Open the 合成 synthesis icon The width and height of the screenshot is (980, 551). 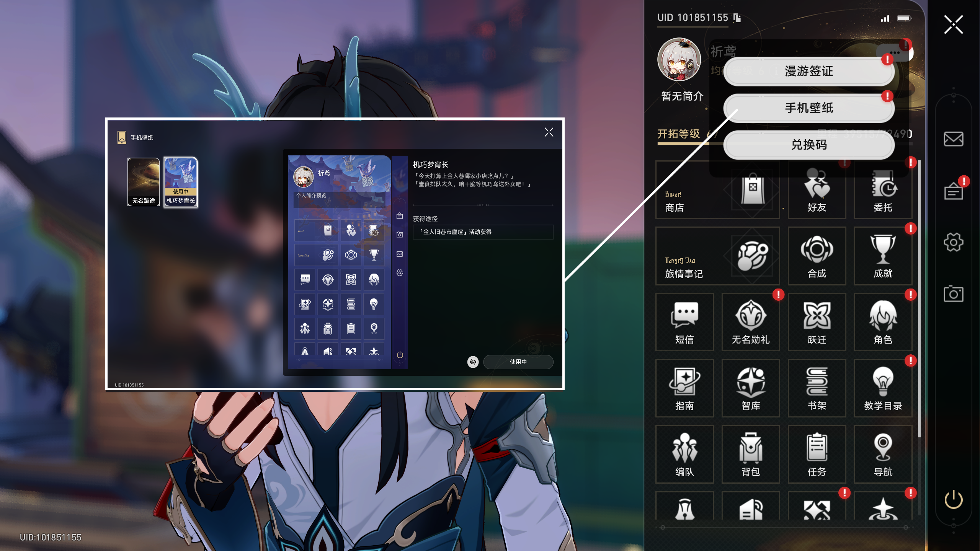click(817, 256)
